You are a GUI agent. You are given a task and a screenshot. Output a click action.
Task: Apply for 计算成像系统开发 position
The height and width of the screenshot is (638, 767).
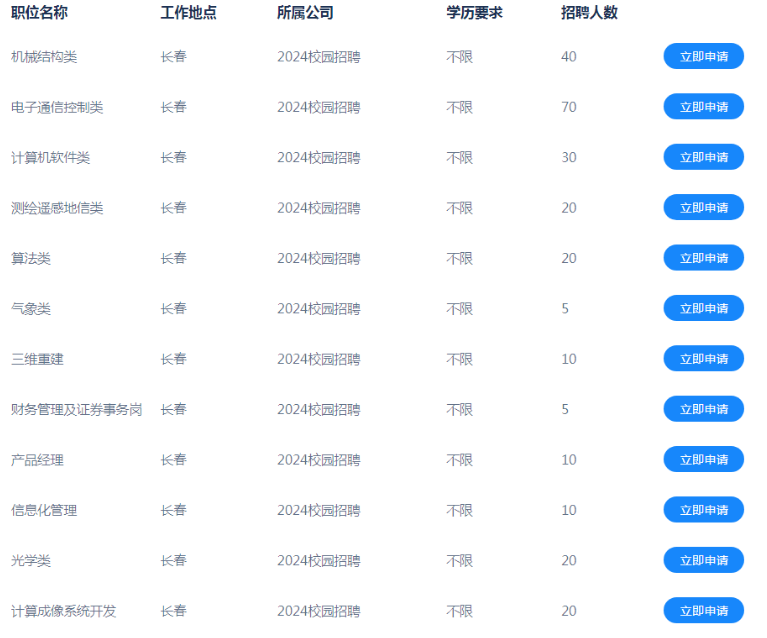pos(703,611)
